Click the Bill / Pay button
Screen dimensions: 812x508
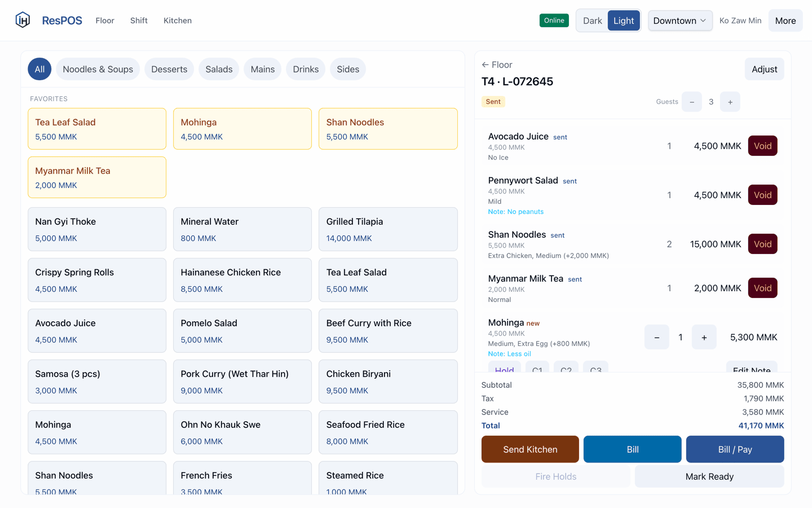[735, 449]
